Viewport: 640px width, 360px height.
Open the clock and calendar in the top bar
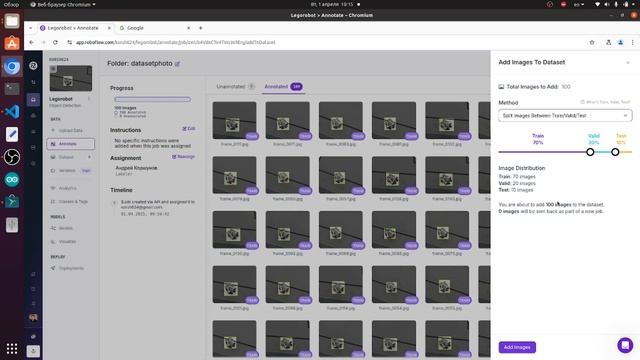[x=331, y=4]
